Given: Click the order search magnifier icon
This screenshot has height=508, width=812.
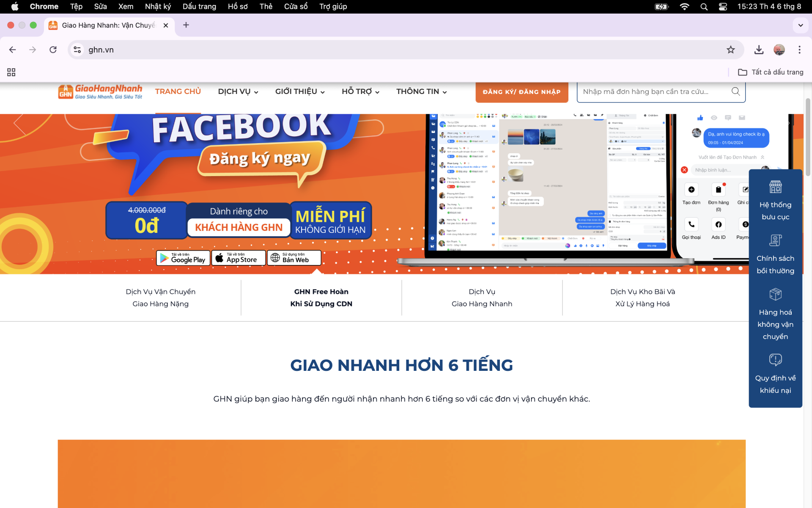Looking at the screenshot, I should click(735, 91).
